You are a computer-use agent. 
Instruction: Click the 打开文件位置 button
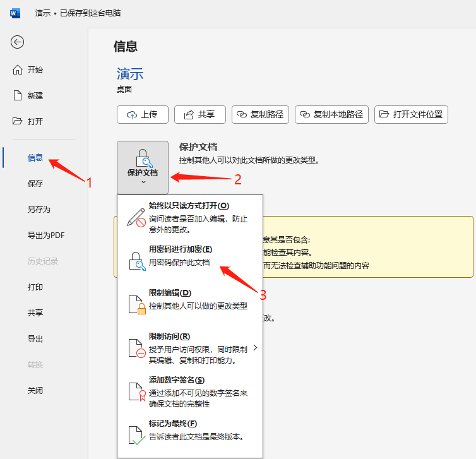coord(411,114)
